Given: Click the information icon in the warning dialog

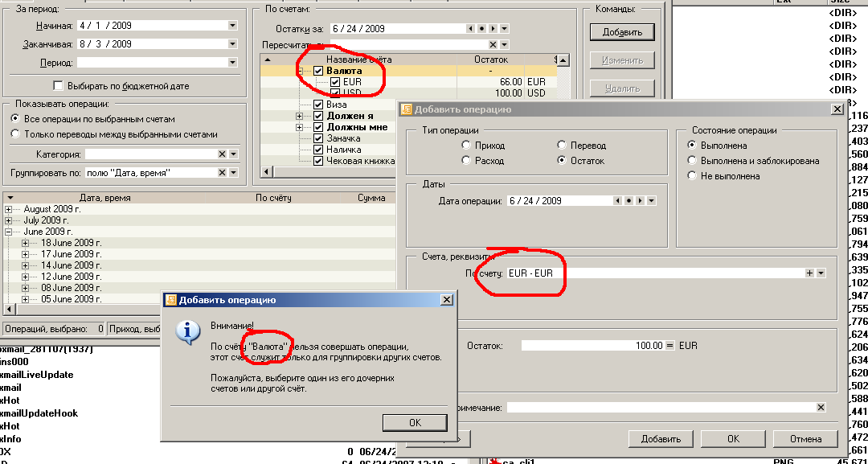Looking at the screenshot, I should (187, 331).
